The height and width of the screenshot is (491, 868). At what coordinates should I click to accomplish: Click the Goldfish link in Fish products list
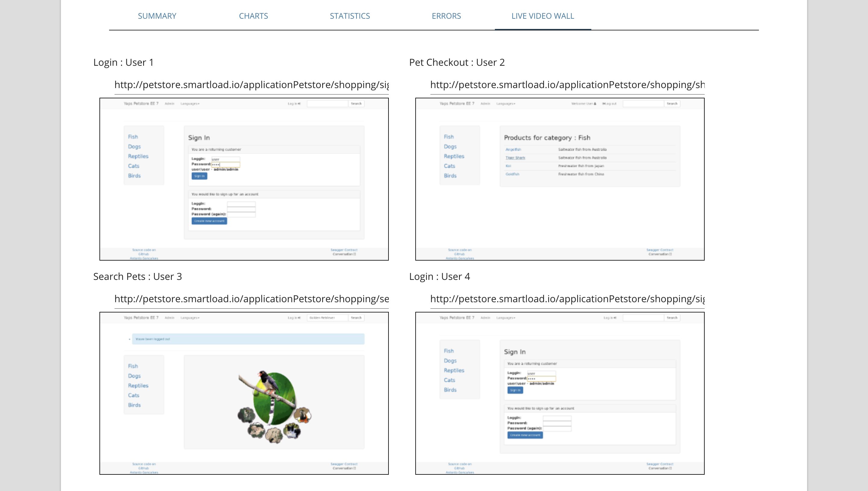[x=512, y=174]
